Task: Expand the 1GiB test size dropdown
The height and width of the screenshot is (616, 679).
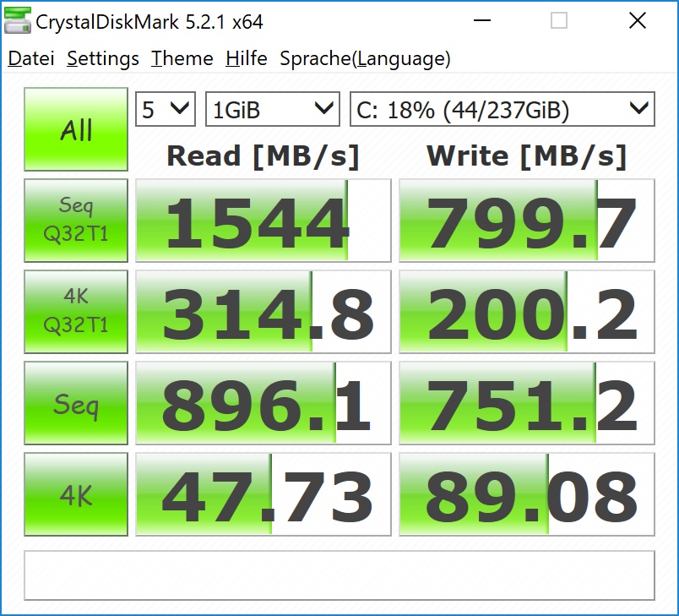Action: click(273, 109)
